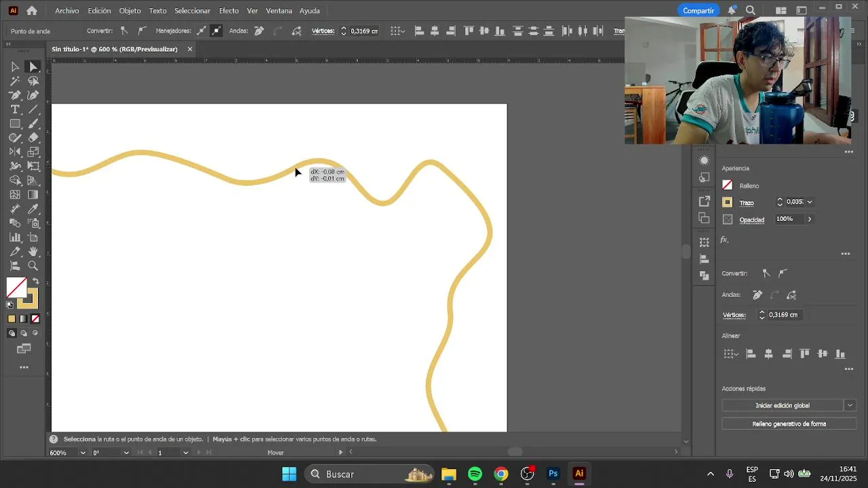The height and width of the screenshot is (488, 868).
Task: Select the Gradient tool
Action: pyautogui.click(x=33, y=195)
